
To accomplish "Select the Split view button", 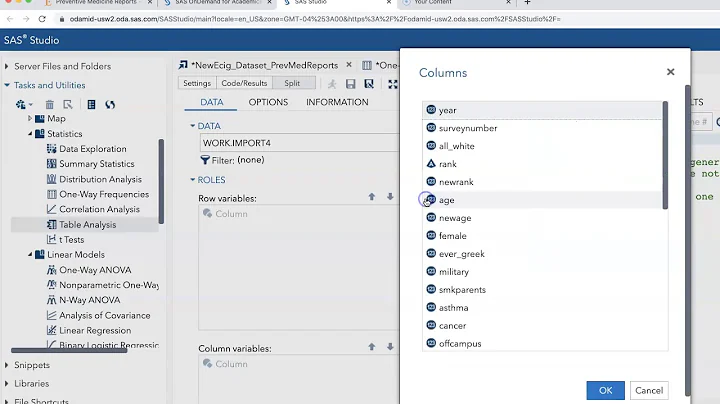I will coord(292,83).
